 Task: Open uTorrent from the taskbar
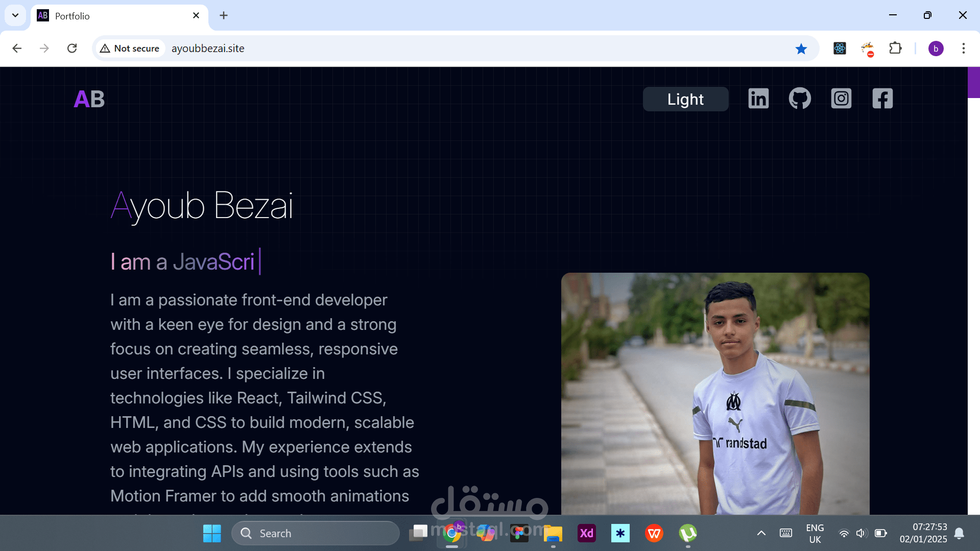click(688, 533)
